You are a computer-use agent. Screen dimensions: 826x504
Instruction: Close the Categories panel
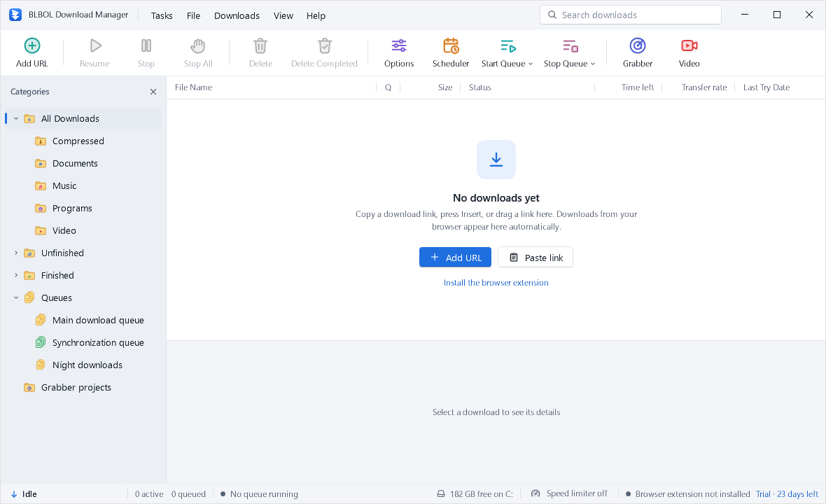pyautogui.click(x=153, y=92)
